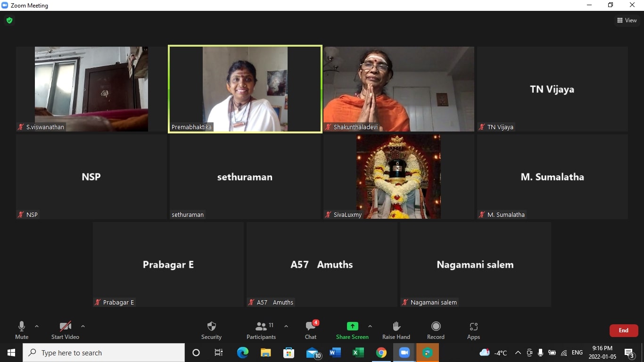Open the Participants panel
The image size is (644, 362).
261,327
